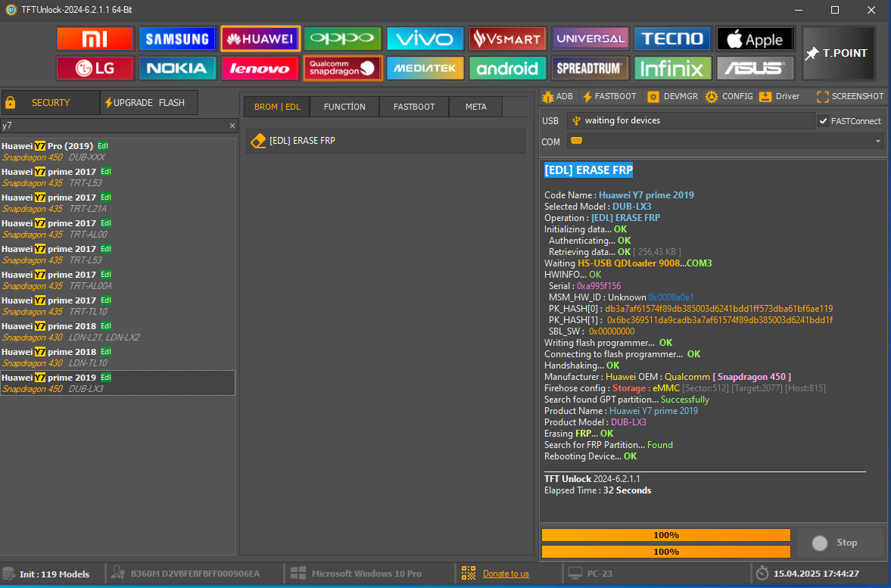Open the Donate to us link

(506, 574)
